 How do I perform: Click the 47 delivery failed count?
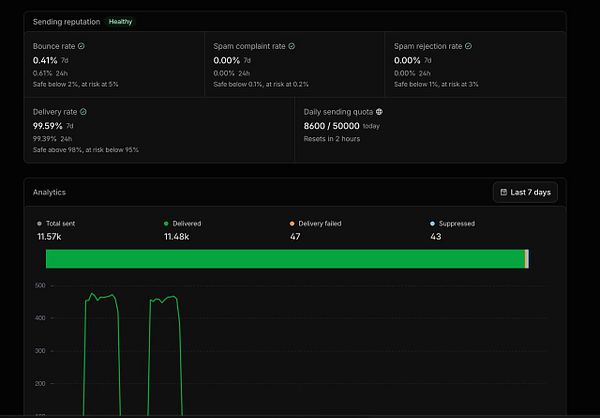click(295, 237)
